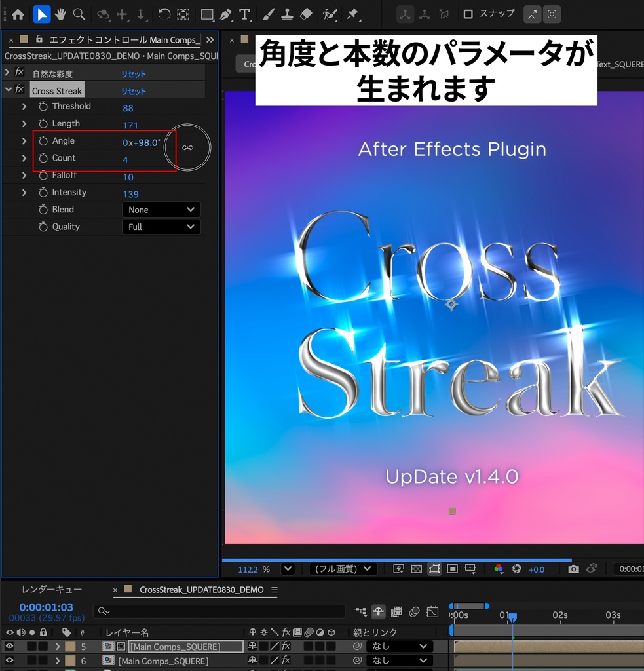Collapse the Cross Streak effect group
Screen dimensions: 644x671
pos(8,89)
